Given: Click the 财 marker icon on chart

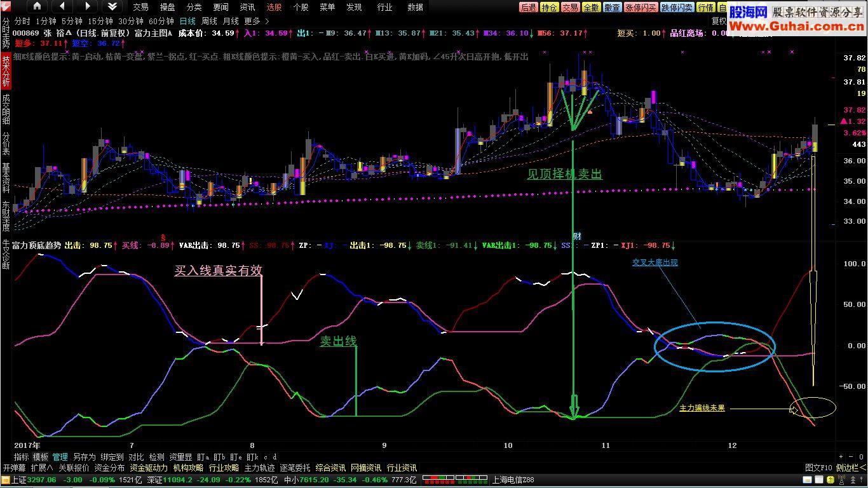Looking at the screenshot, I should point(577,236).
